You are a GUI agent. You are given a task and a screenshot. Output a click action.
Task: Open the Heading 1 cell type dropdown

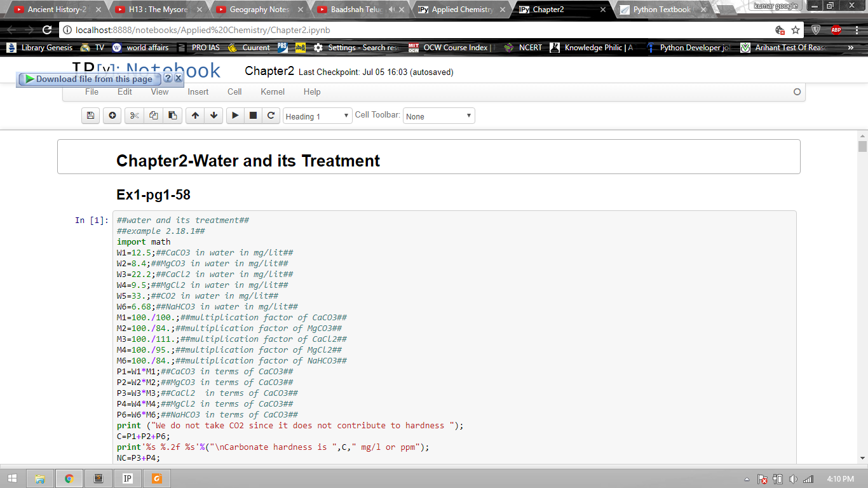(x=317, y=116)
